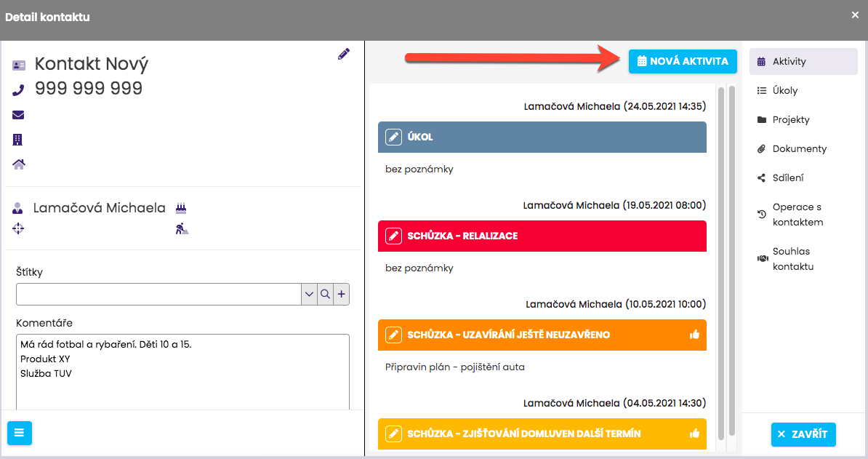868x459 pixels.
Task: Select Dokumenty in the side menu
Action: point(799,149)
